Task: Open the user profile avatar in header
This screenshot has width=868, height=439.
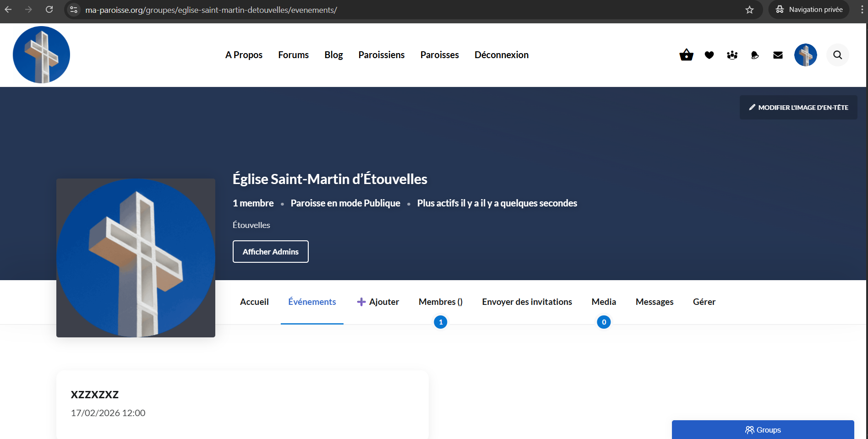Action: click(805, 55)
